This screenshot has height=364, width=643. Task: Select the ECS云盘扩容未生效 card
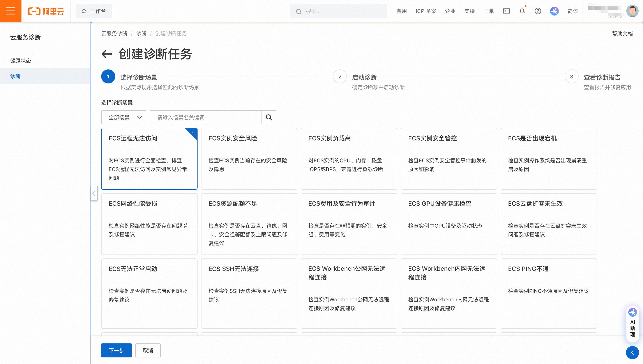[549, 224]
